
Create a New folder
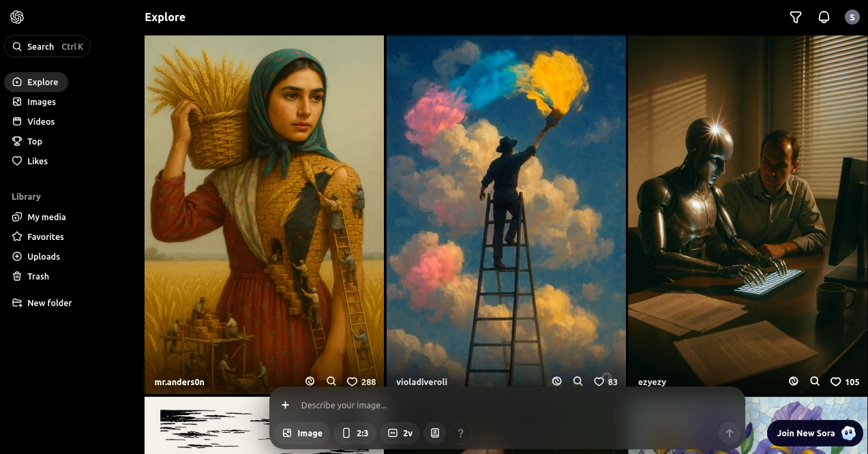click(49, 303)
